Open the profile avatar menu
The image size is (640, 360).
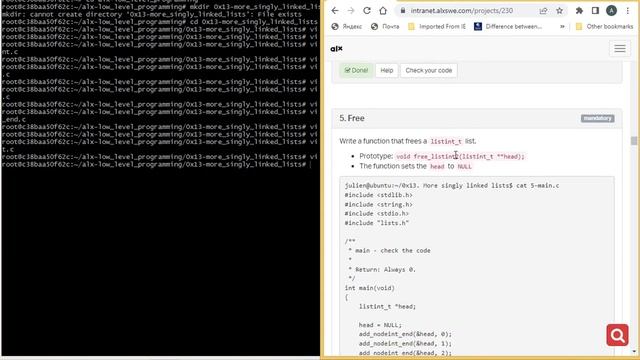[611, 11]
